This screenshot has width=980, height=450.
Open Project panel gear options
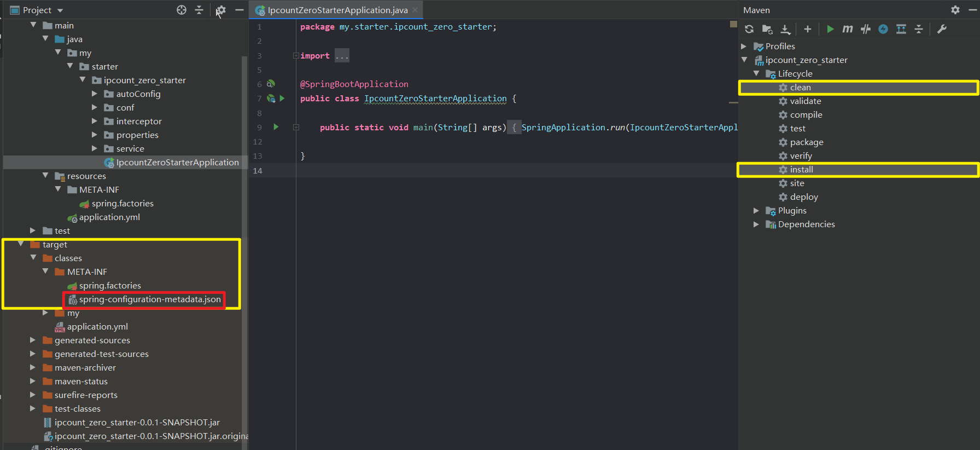tap(221, 10)
